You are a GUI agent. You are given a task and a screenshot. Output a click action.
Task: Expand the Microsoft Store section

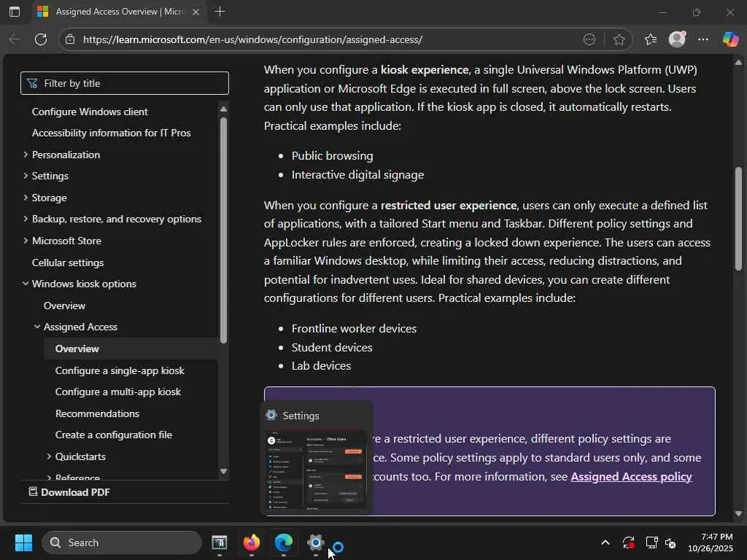tap(26, 241)
